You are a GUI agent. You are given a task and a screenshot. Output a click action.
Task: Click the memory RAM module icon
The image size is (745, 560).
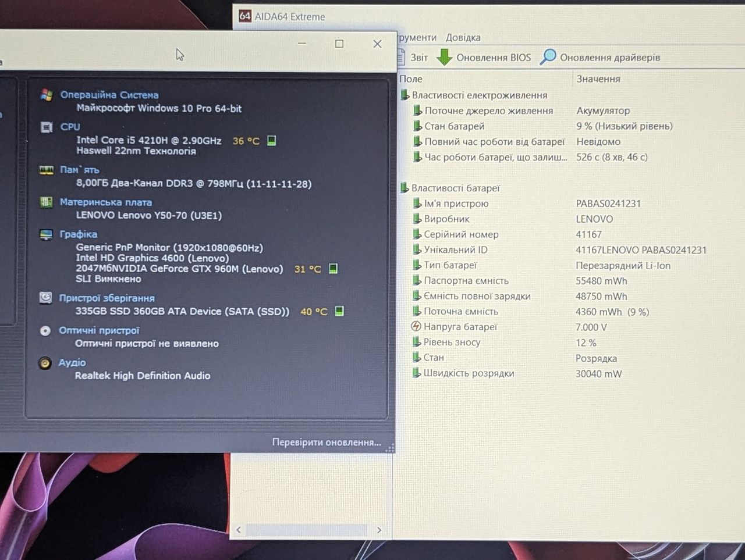tap(46, 170)
